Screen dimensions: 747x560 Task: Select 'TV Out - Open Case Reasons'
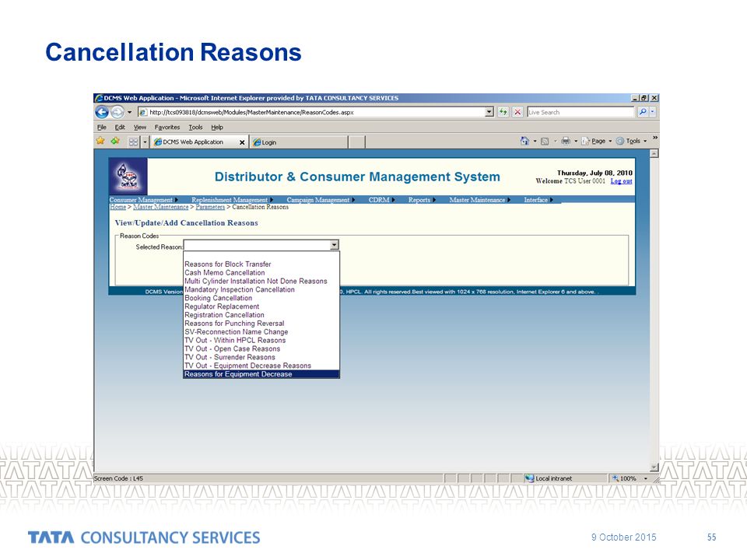click(261, 349)
